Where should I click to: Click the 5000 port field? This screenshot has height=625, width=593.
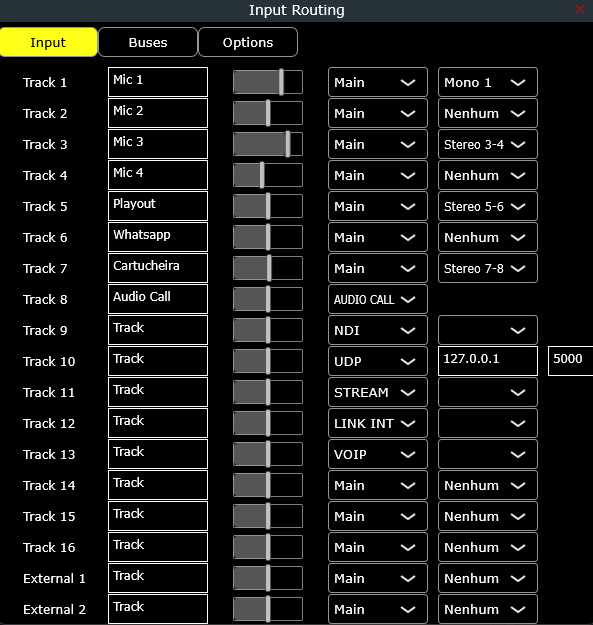[571, 361]
